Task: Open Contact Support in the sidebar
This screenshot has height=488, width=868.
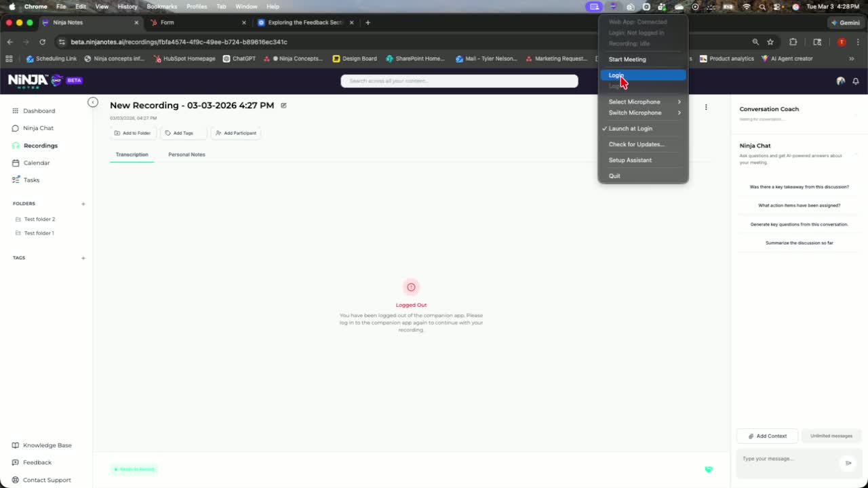Action: 41,480
